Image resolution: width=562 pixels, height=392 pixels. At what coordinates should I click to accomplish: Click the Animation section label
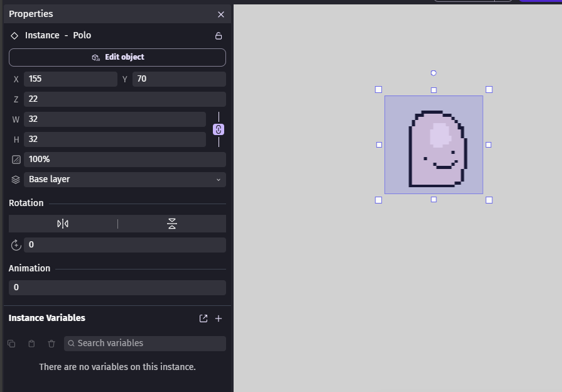point(30,268)
